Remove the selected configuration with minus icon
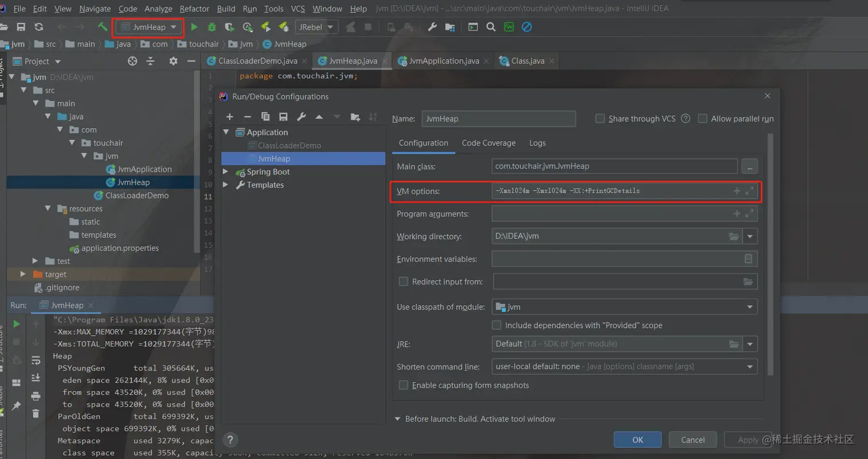The width and height of the screenshot is (868, 459). coord(247,116)
